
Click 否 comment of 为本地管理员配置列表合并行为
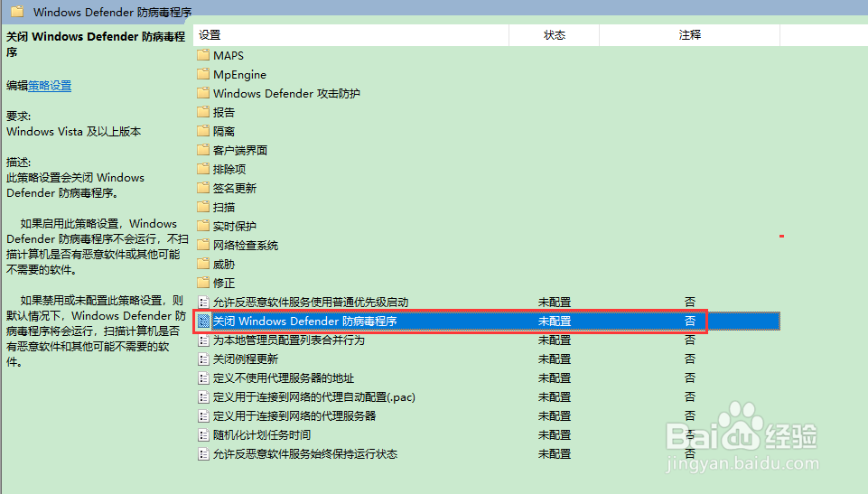pos(690,340)
